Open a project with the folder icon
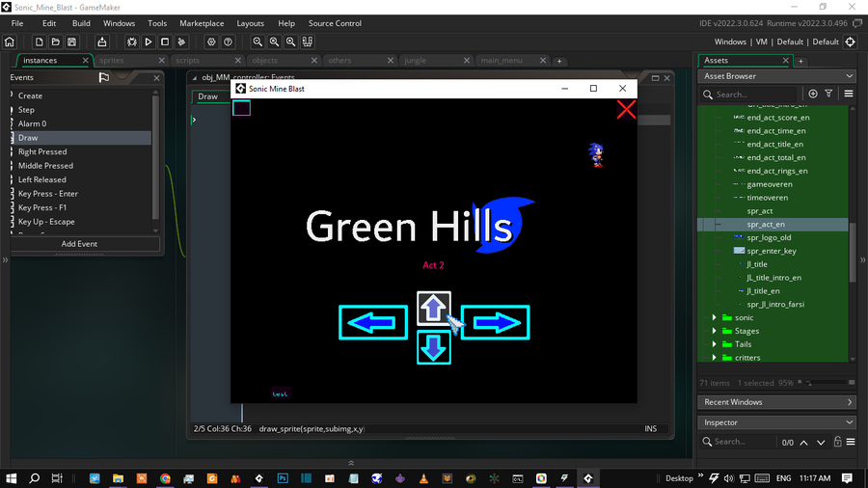Screen dimensions: 868x488 click(55, 42)
